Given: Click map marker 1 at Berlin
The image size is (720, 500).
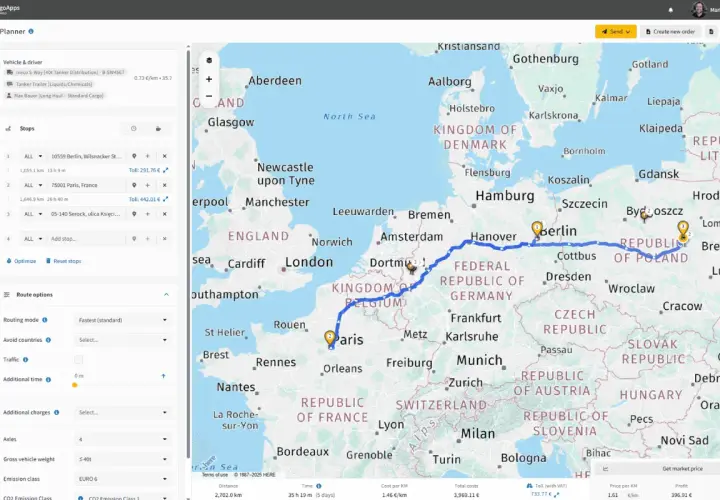Looking at the screenshot, I should point(537,229).
